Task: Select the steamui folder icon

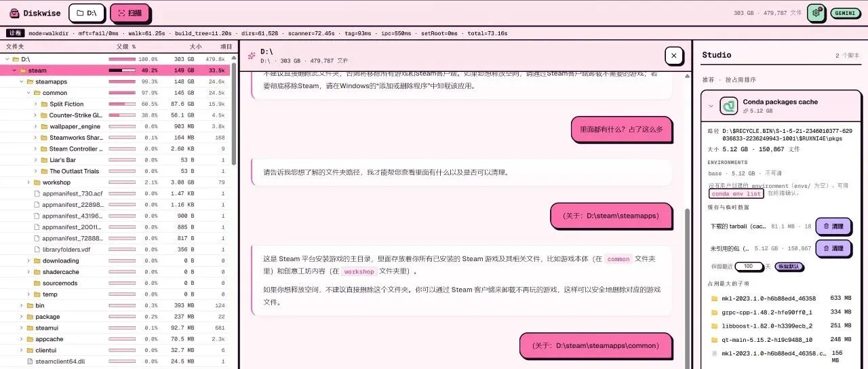Action: click(30, 328)
